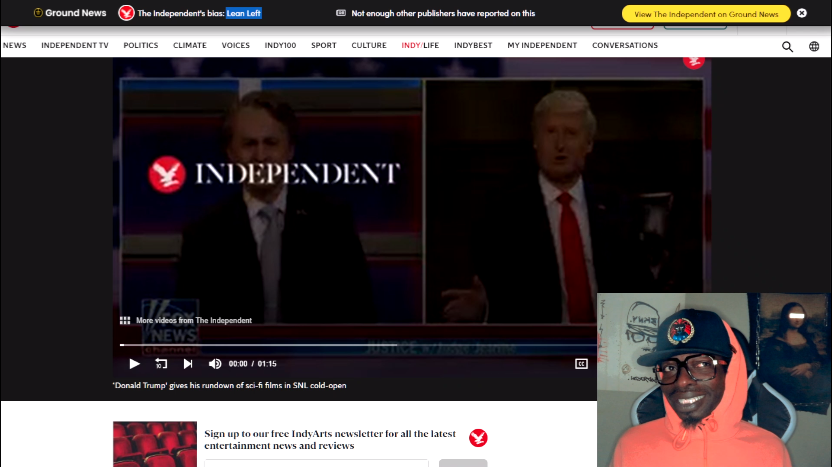Open the site search magnifier icon
Screen dimensions: 832x467
click(x=787, y=46)
